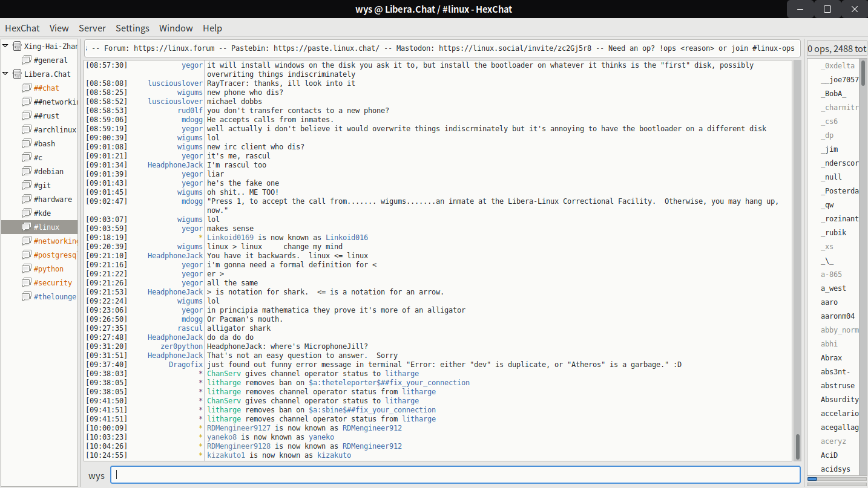Click the #python channel icon
Image resolution: width=868 pixels, height=488 pixels.
click(x=26, y=268)
